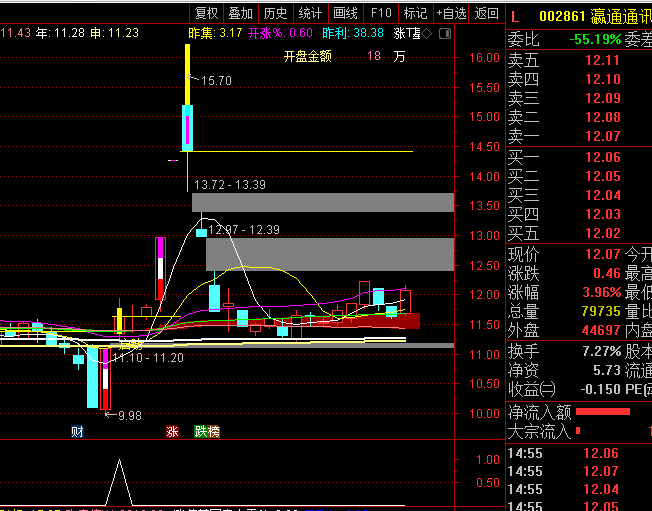Click the 15.70 high price marker
This screenshot has width=652, height=511.
(216, 81)
